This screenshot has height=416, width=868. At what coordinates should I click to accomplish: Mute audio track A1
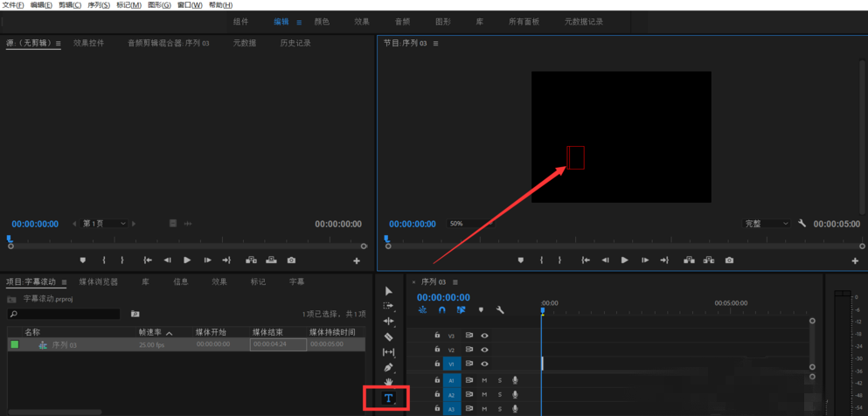pyautogui.click(x=484, y=380)
